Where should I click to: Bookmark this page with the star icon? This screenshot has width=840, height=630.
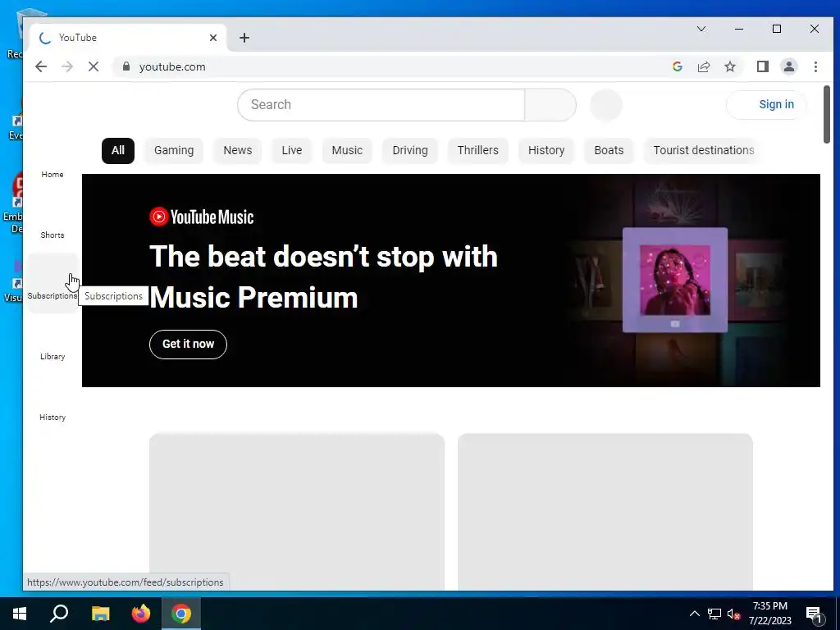click(729, 66)
